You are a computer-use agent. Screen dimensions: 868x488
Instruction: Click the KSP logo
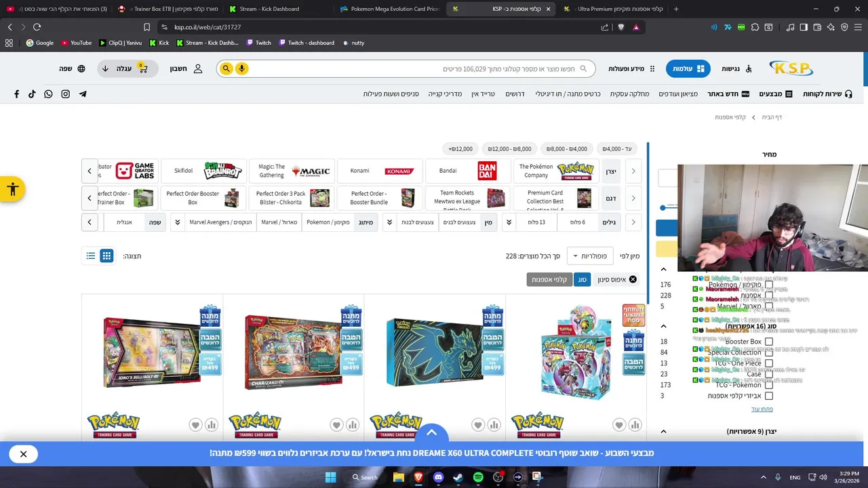(791, 68)
